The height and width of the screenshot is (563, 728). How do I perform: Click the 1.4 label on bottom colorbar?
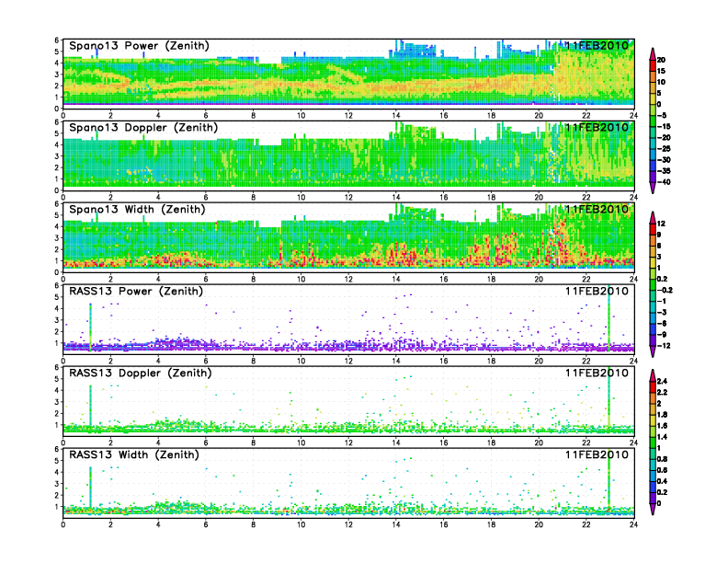(663, 437)
